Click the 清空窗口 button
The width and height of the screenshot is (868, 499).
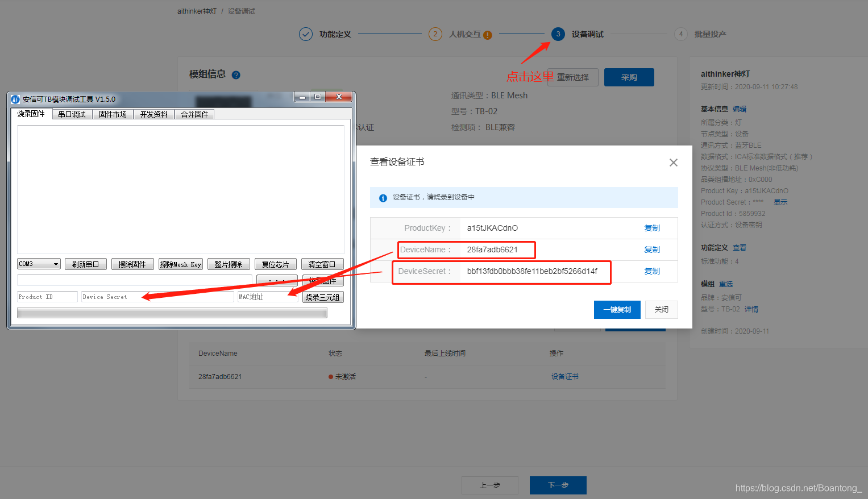[x=322, y=264]
